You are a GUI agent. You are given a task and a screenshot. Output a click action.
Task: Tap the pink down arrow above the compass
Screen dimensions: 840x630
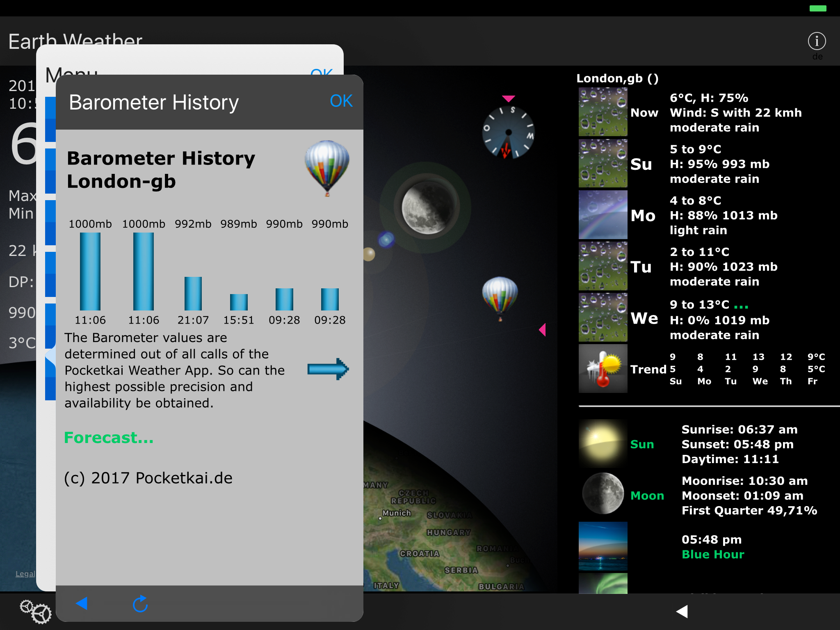(x=508, y=98)
